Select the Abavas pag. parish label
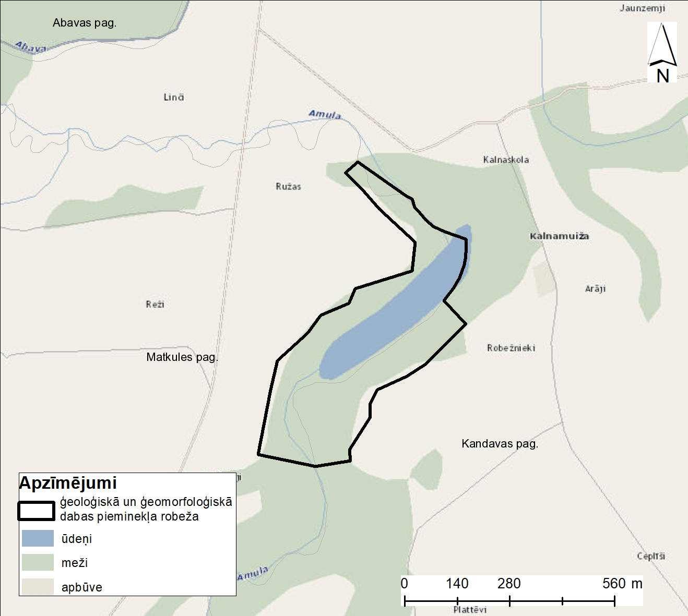Screen dimensions: 688x616 pyautogui.click(x=85, y=23)
